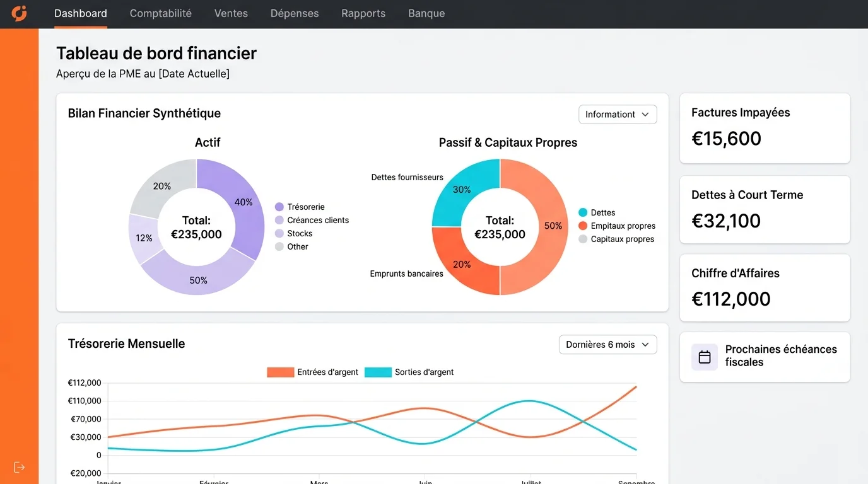The image size is (868, 484).
Task: Click the calendar icon on fiscal deadlines card
Action: click(704, 357)
